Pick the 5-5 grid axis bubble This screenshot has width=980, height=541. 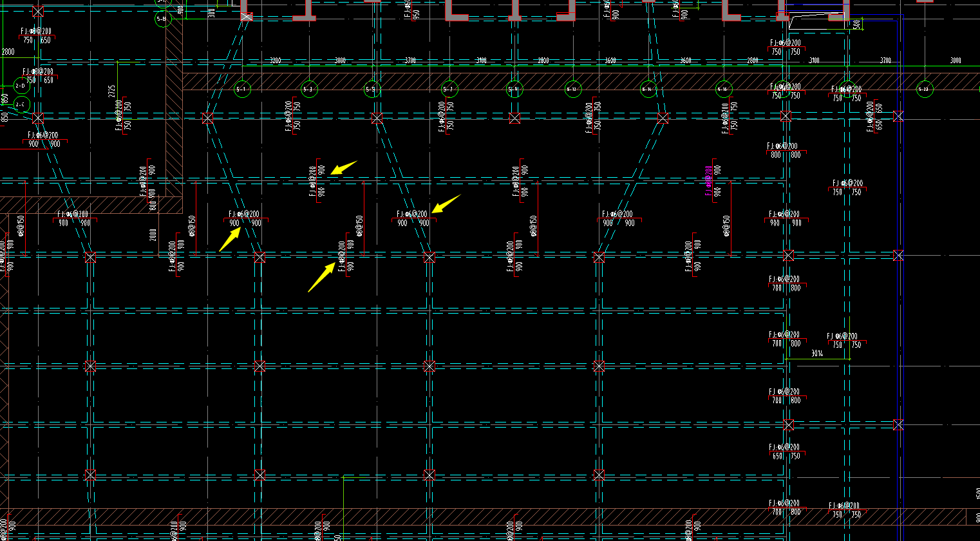[372, 90]
